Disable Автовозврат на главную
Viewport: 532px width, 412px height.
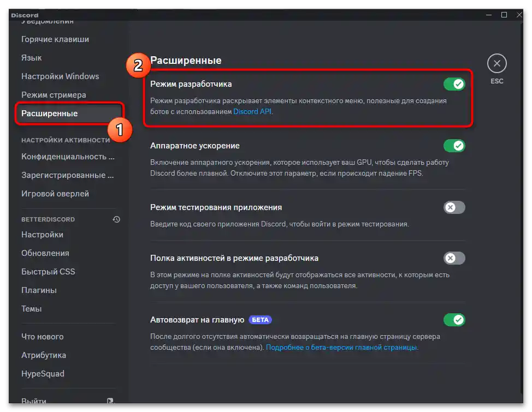pos(454,320)
